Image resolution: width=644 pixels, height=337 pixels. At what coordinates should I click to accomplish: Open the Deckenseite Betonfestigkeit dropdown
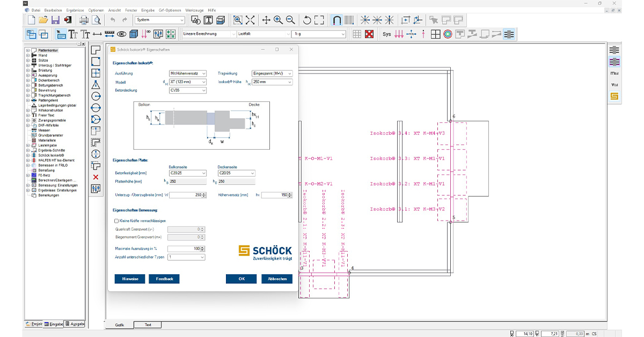(x=236, y=173)
